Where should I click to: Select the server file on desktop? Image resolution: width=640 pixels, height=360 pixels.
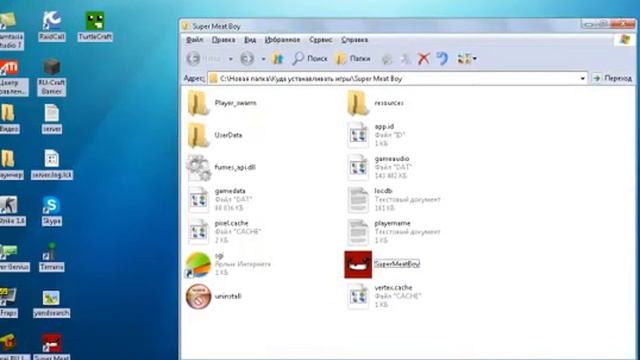click(x=51, y=119)
